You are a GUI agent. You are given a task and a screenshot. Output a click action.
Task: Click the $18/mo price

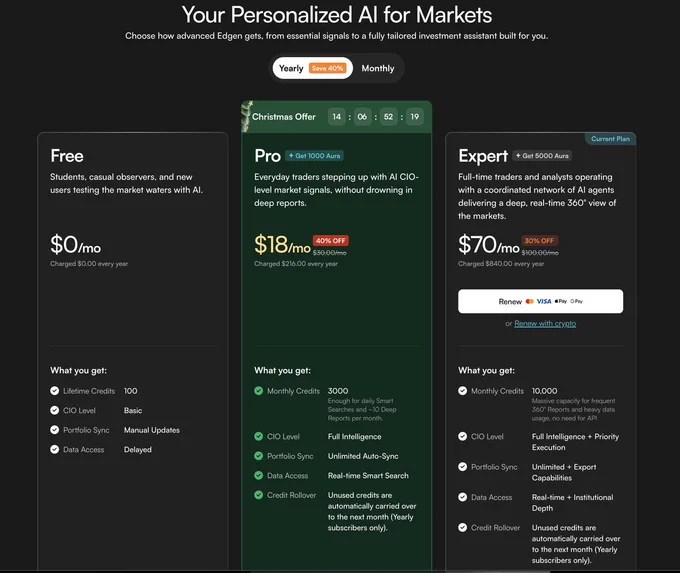point(282,245)
